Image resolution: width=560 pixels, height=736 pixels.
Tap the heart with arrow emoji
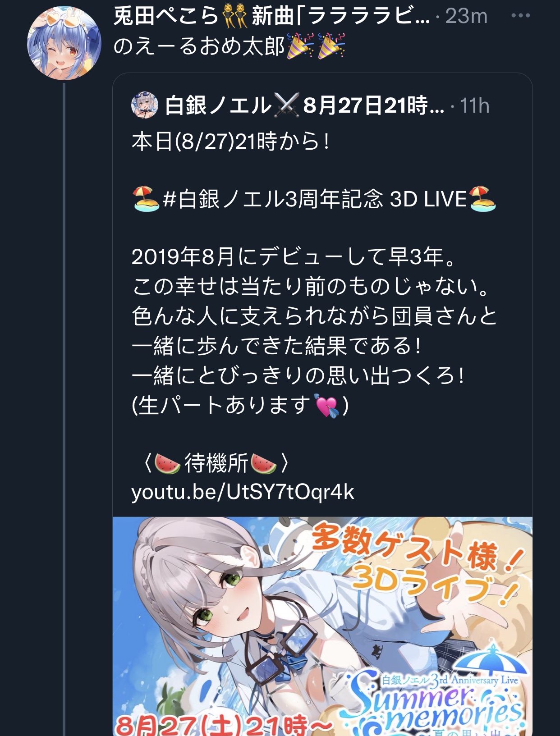coord(327,406)
